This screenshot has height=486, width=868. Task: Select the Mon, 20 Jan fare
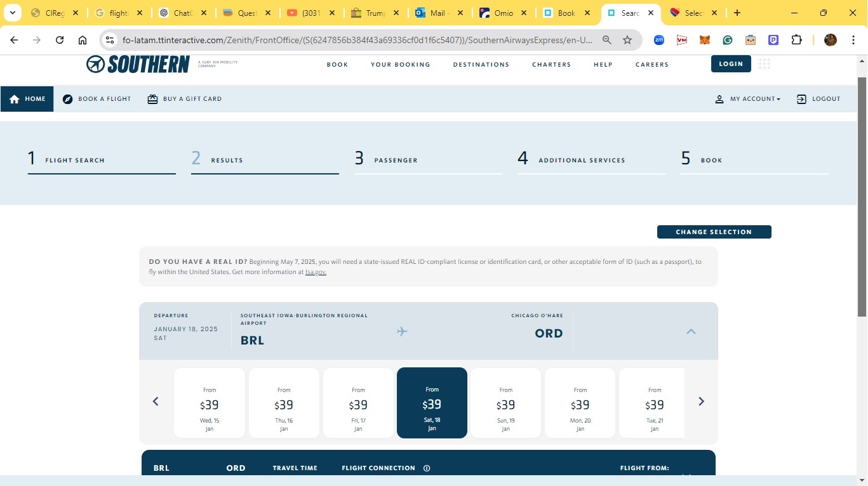(580, 403)
